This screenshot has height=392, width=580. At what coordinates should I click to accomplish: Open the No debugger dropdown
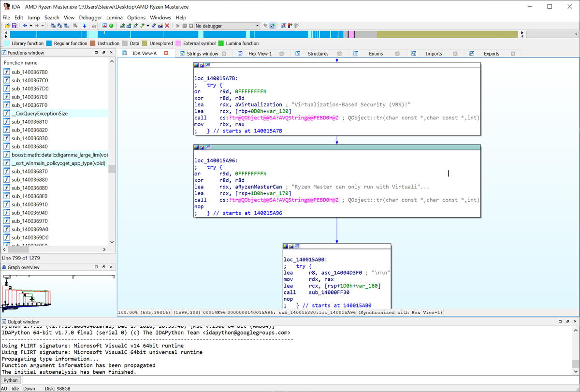[227, 26]
